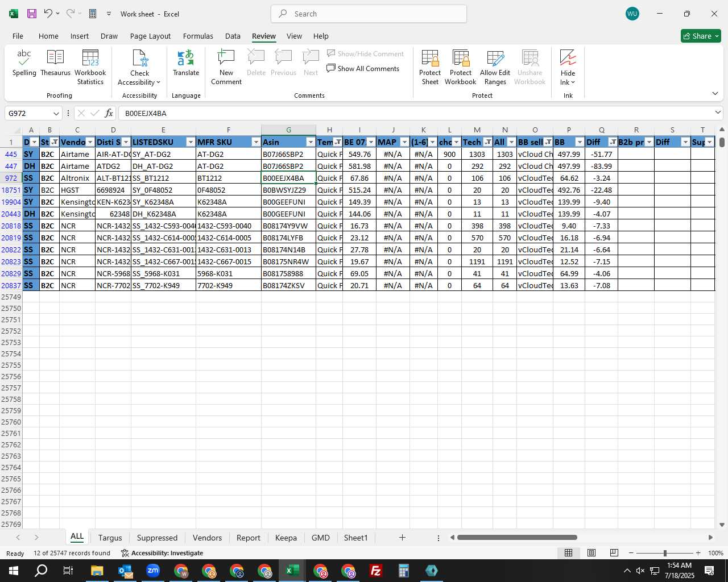Open the Windows notification center
The image size is (728, 582).
click(x=709, y=571)
